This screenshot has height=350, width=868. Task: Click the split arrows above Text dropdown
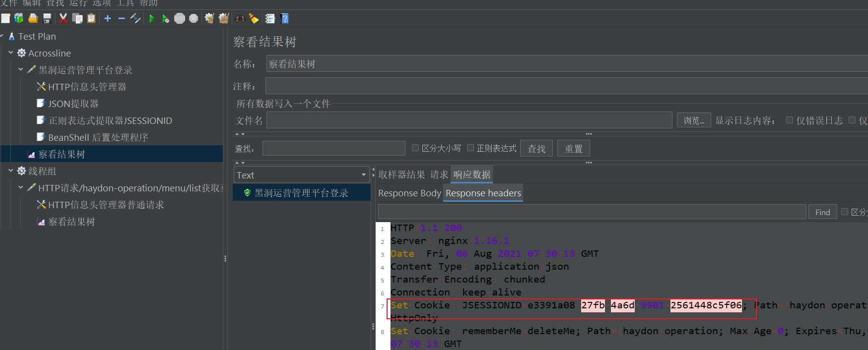[240, 163]
